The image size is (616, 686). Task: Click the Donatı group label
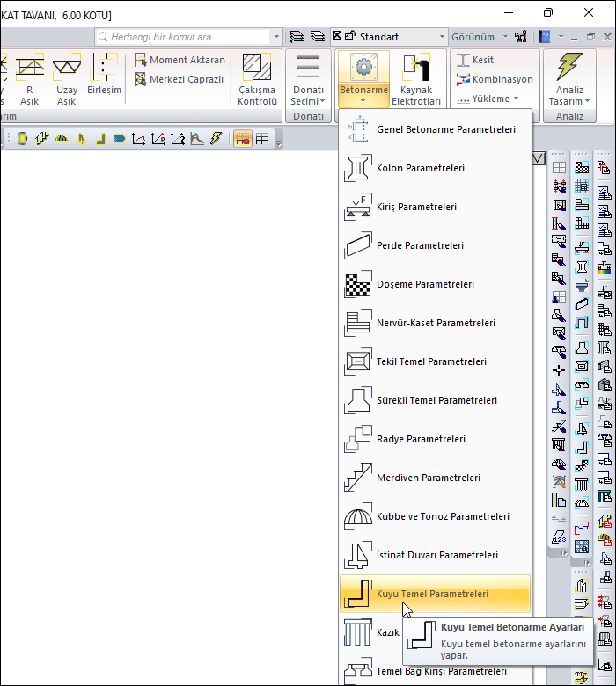[308, 116]
